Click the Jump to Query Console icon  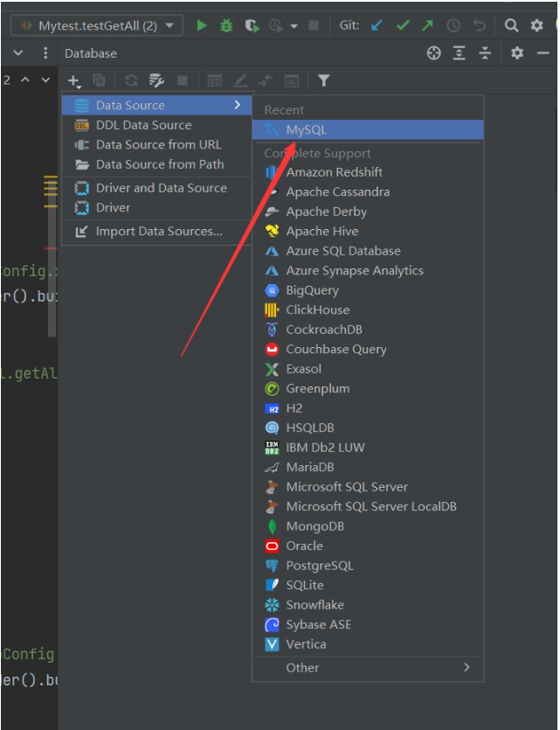point(292,80)
